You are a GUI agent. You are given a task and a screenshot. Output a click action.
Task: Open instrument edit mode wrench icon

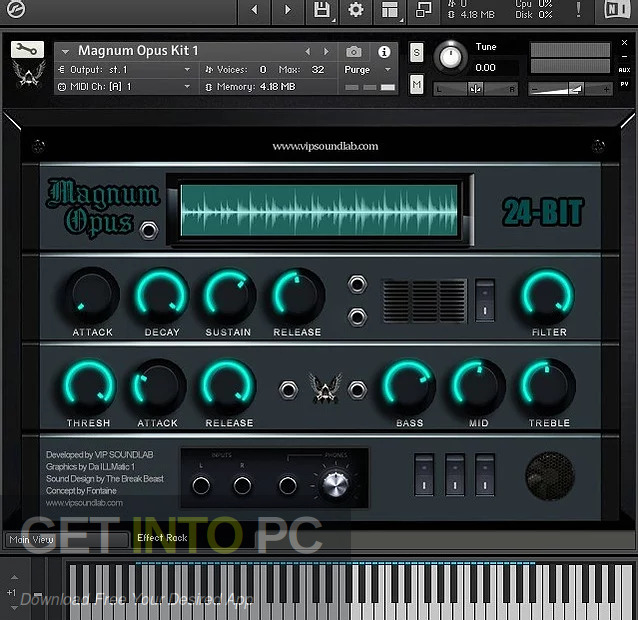tap(27, 50)
